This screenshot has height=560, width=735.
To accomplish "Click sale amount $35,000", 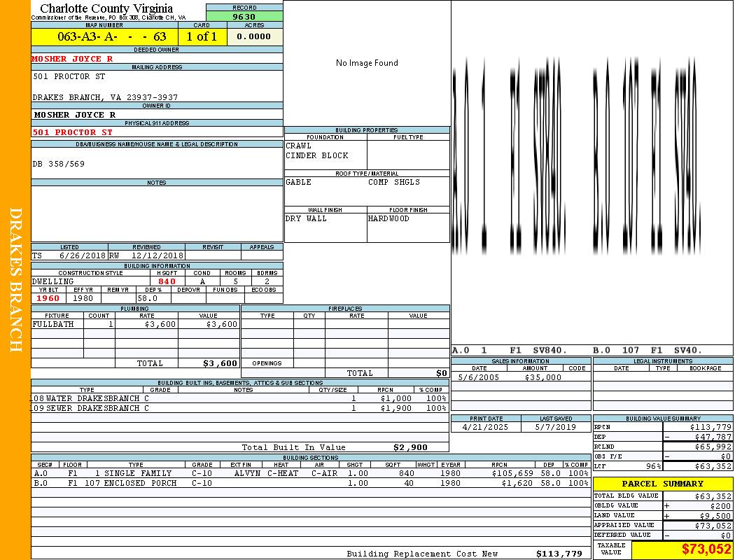I will coord(542,377).
